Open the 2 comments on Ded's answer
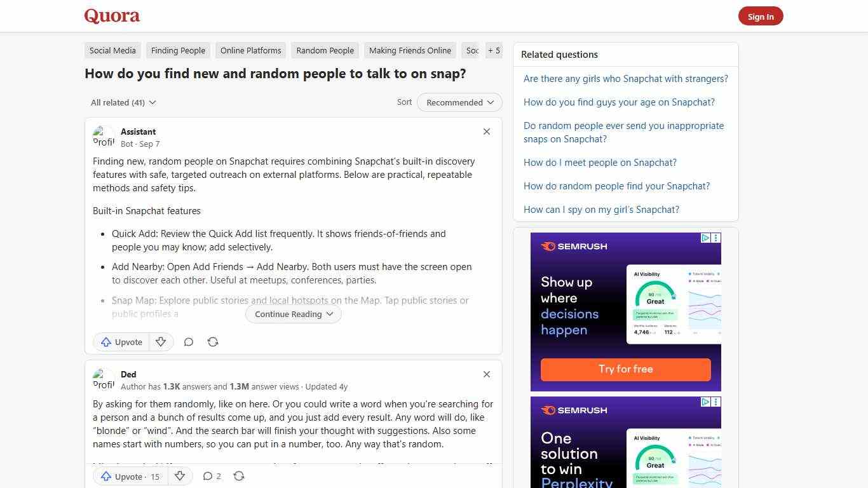 pos(212,476)
